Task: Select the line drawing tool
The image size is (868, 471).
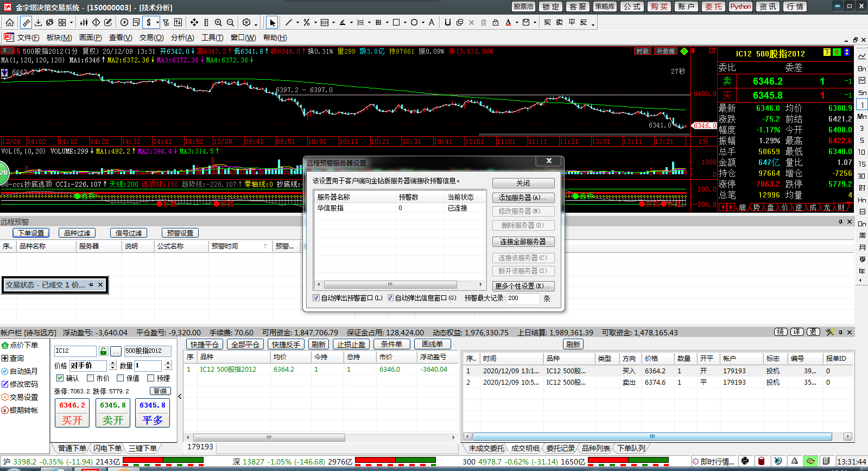Action: coord(288,22)
